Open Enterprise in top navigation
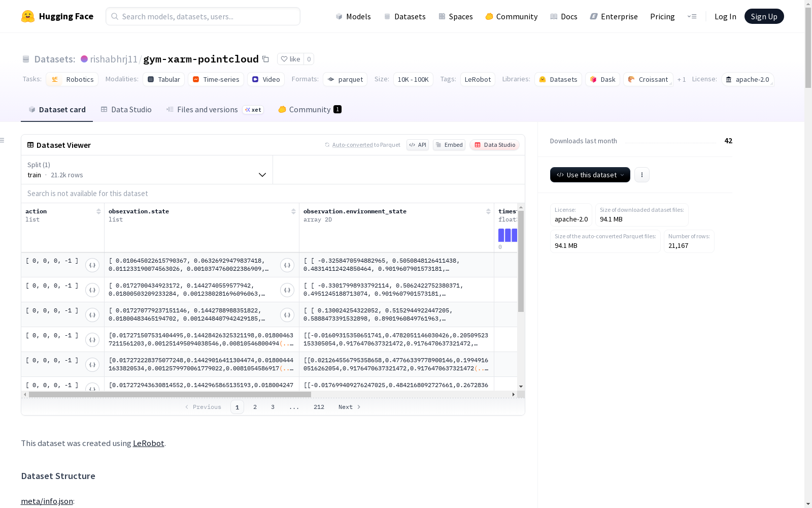Viewport: 812px width, 508px height. click(614, 16)
